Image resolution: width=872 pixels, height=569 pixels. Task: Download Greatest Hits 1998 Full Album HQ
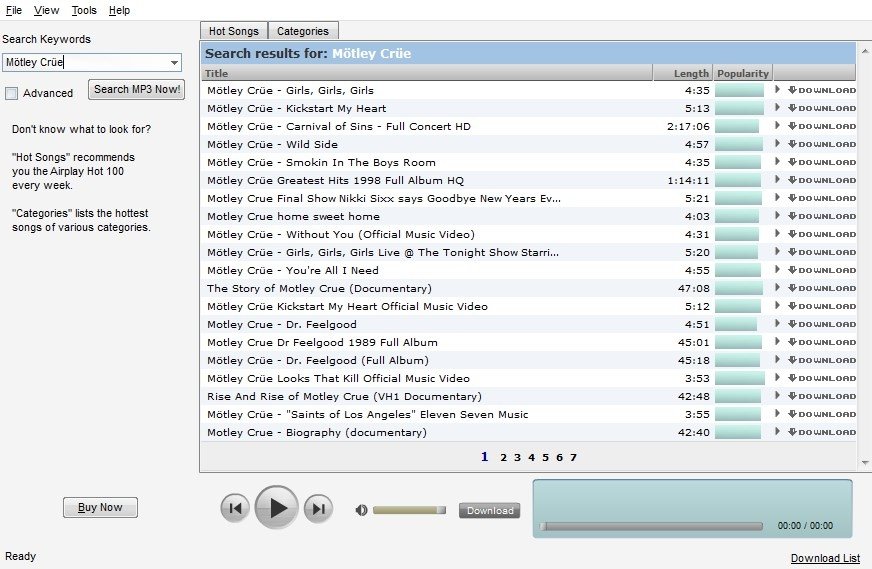(x=822, y=180)
